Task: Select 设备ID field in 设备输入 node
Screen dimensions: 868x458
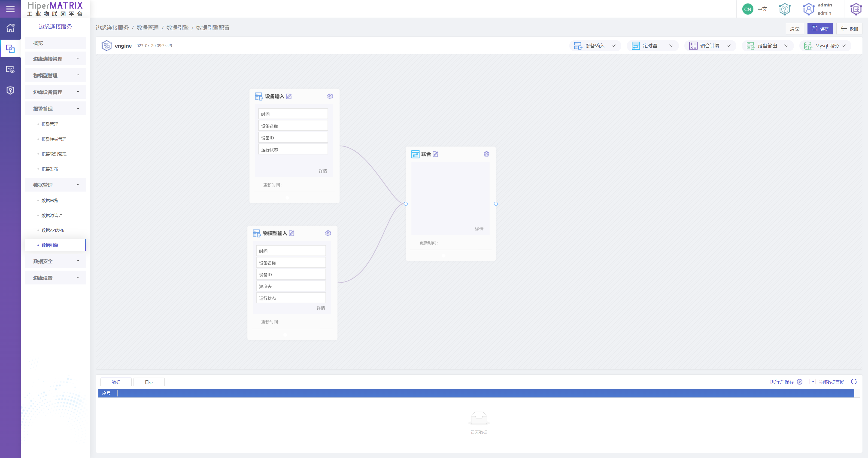Action: tap(293, 137)
